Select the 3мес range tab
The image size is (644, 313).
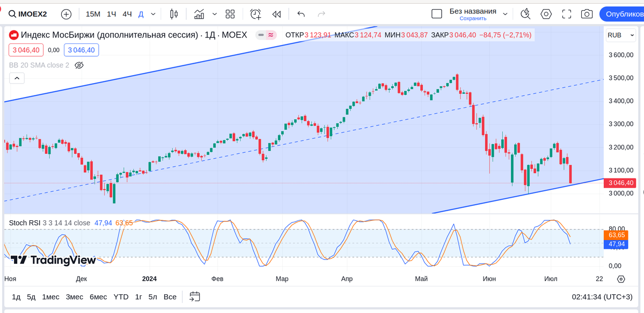click(75, 296)
